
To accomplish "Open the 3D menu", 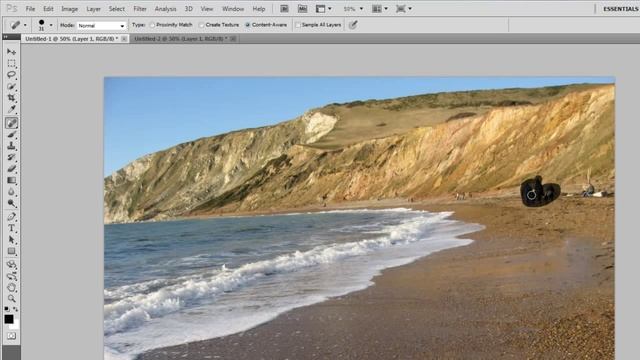I will point(189,9).
